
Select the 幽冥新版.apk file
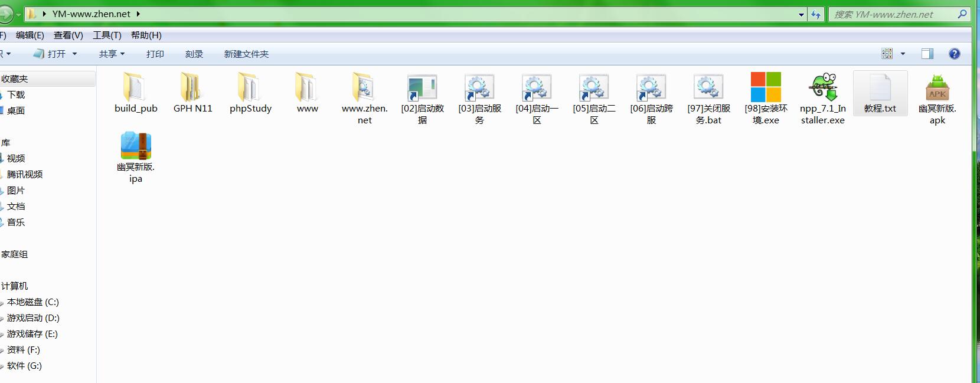pos(937,89)
